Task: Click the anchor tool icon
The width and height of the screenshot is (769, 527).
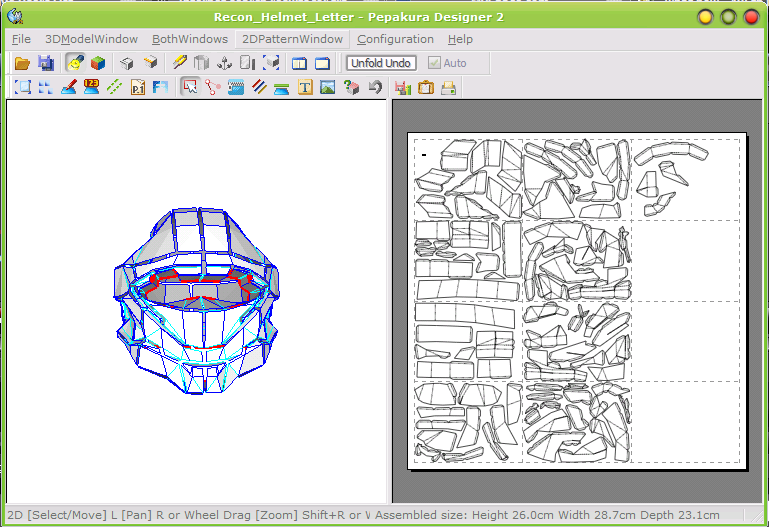Action: [x=225, y=63]
